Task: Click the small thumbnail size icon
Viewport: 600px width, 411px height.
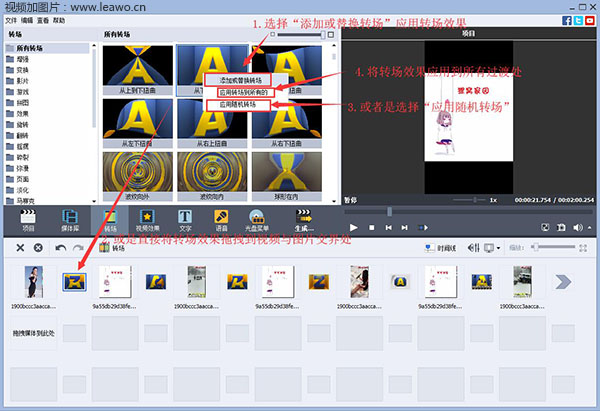Action: coord(272,34)
